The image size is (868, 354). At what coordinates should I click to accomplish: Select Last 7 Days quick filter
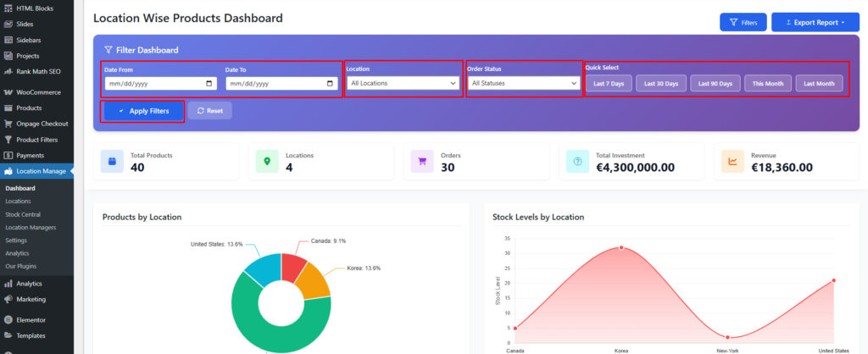(608, 83)
